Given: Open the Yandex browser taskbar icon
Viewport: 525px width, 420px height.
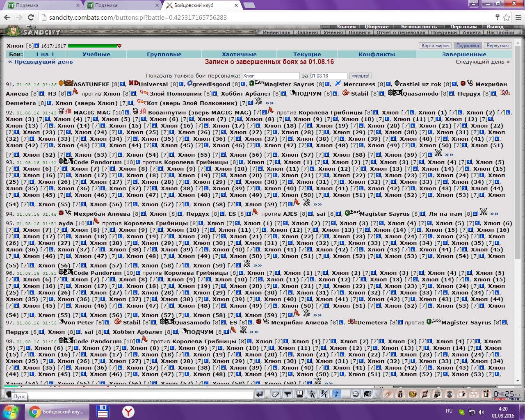Looking at the screenshot, I should [x=128, y=412].
